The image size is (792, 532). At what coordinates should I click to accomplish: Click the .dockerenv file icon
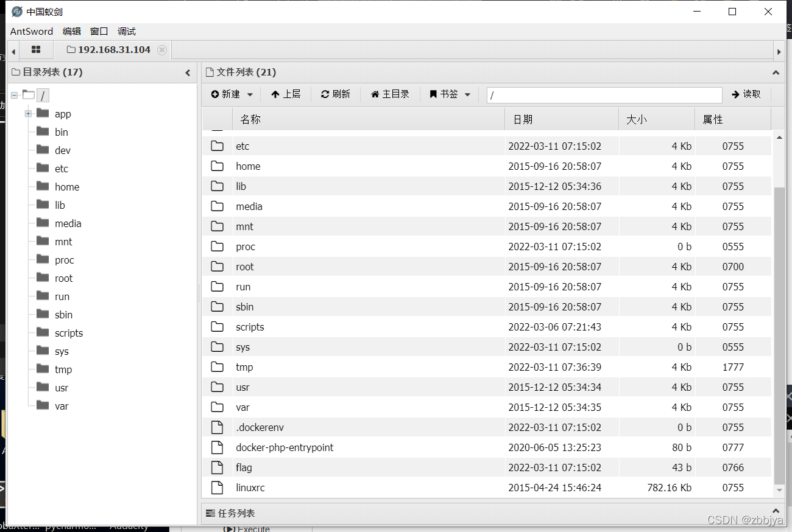tap(217, 427)
